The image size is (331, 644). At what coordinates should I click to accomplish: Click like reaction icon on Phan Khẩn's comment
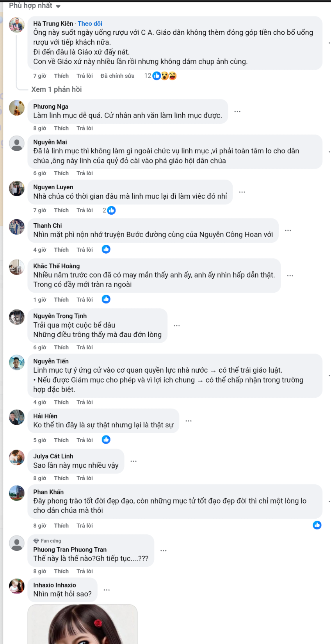click(317, 525)
